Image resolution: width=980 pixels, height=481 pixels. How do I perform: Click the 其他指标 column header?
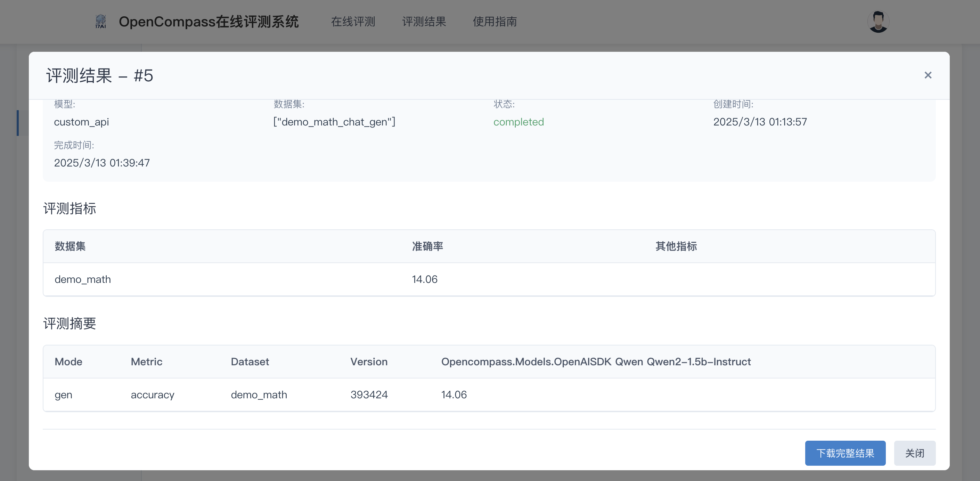[676, 246]
